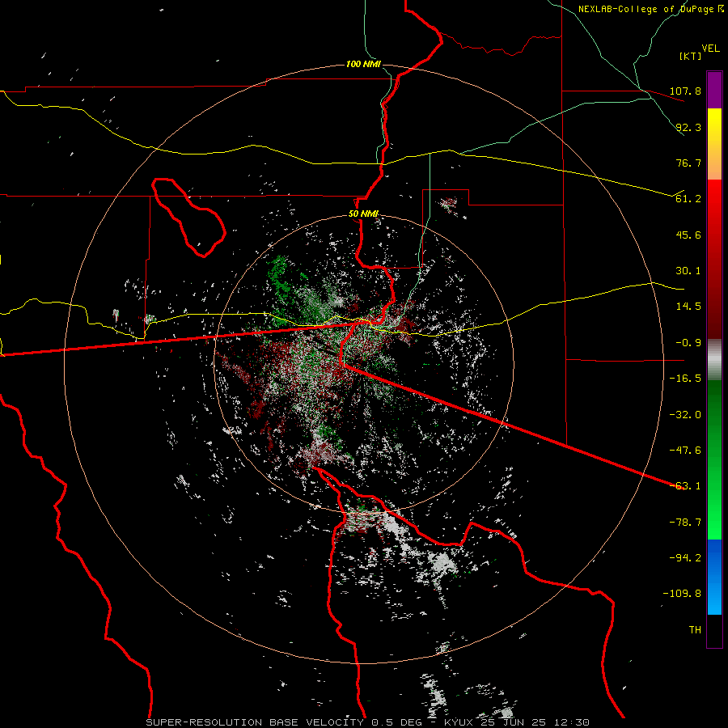Select the -32.0 scale value
Screen dimensions: 728x728
[685, 415]
